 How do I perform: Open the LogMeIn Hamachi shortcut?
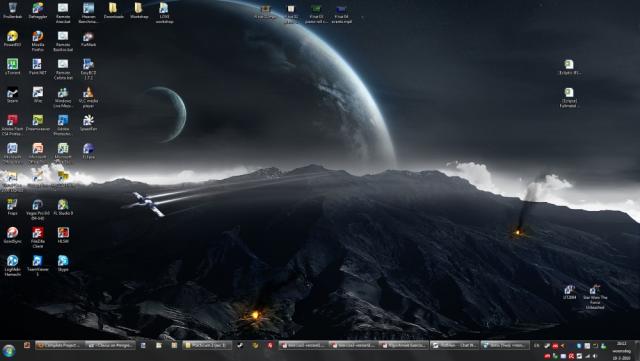coord(12,265)
